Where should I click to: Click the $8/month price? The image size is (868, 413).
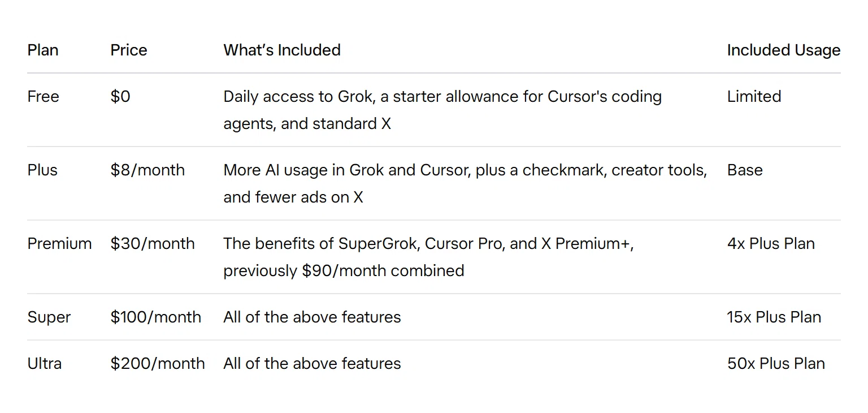point(147,170)
